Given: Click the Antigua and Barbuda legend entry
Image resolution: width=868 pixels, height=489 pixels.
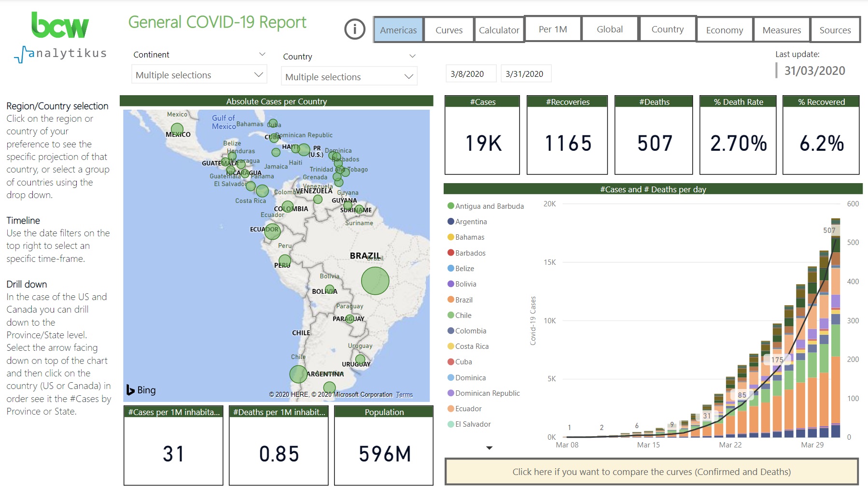Looking at the screenshot, I should pos(486,206).
